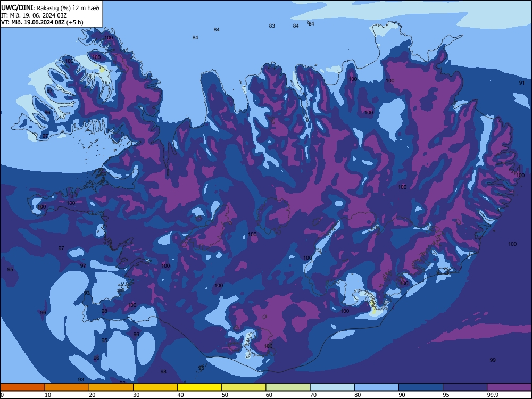The image size is (532, 399).
Task: Click the '10' legend scale label
Action: tap(48, 395)
